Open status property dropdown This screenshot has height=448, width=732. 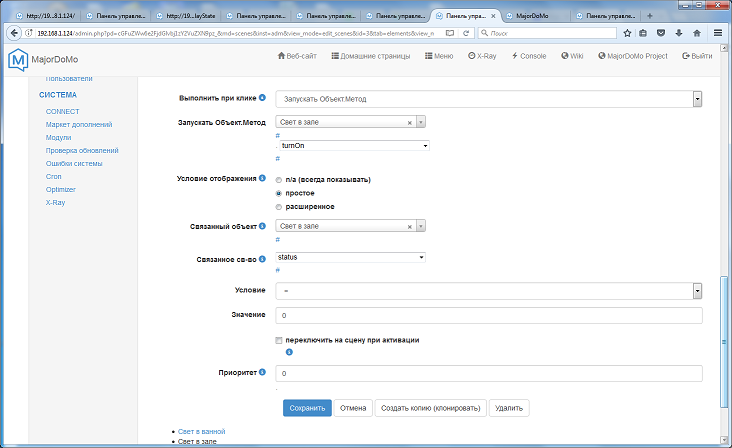[x=351, y=257]
